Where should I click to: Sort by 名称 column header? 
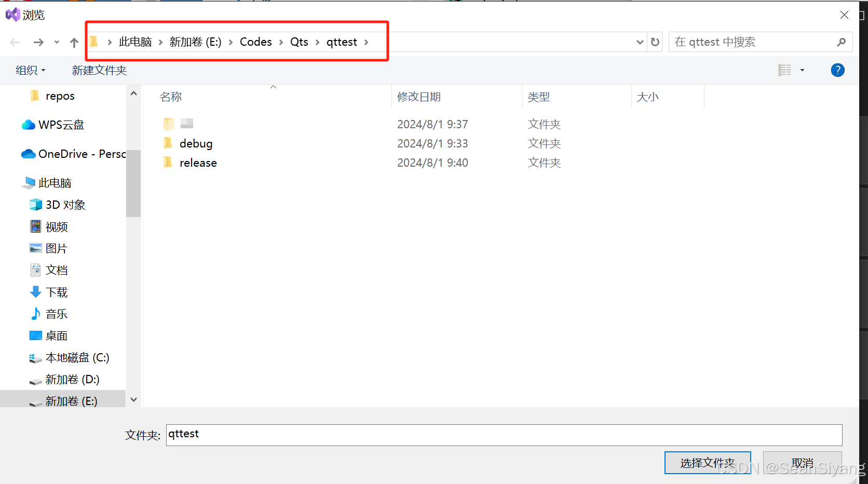click(x=171, y=97)
